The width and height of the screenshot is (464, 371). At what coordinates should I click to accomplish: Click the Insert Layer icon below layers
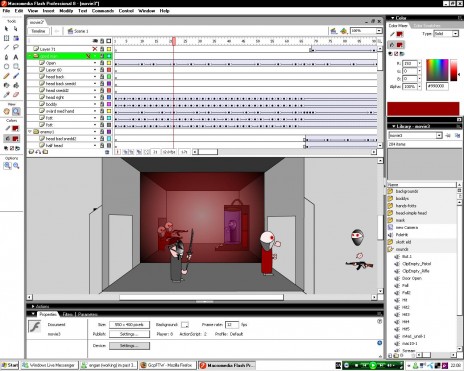click(31, 152)
